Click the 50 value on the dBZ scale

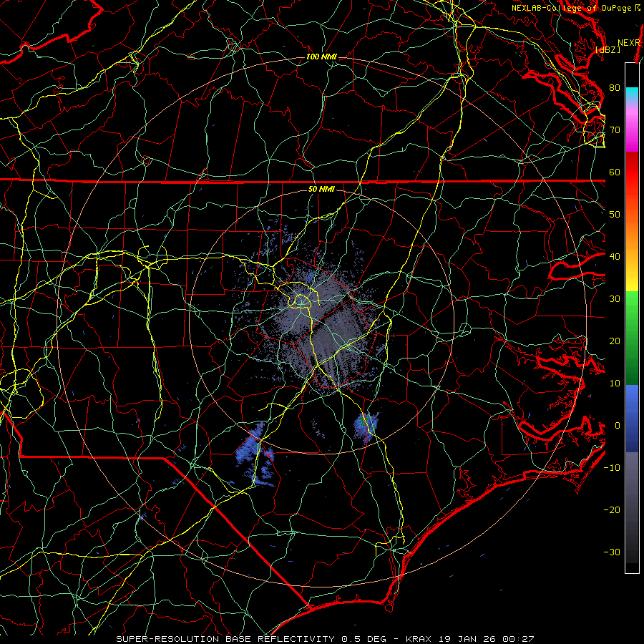pyautogui.click(x=615, y=215)
